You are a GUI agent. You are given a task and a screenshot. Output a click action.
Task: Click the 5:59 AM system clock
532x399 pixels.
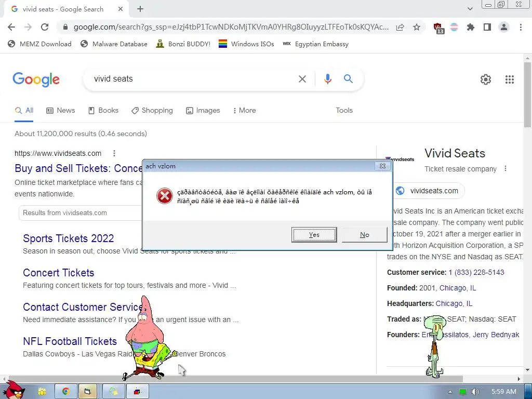[504, 392]
